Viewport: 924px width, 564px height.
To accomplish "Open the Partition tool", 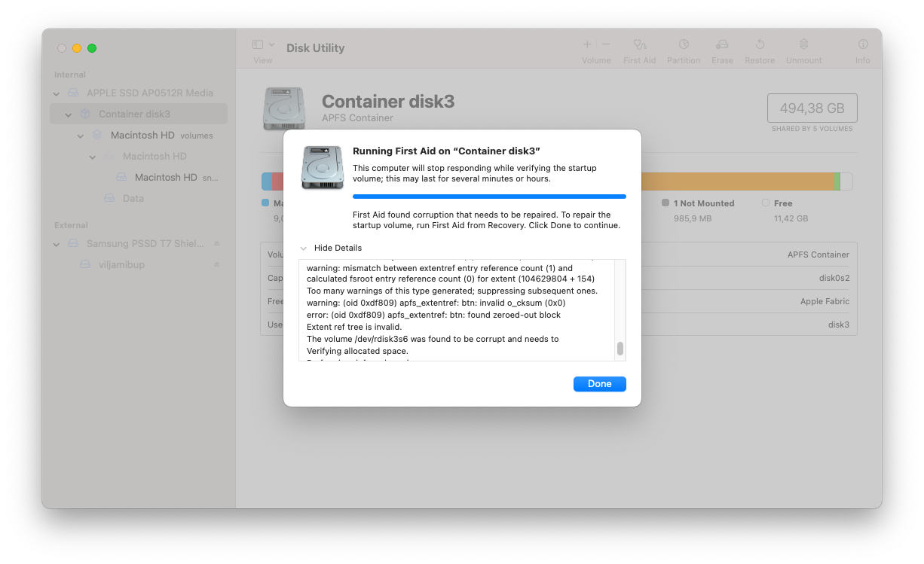I will pos(684,44).
